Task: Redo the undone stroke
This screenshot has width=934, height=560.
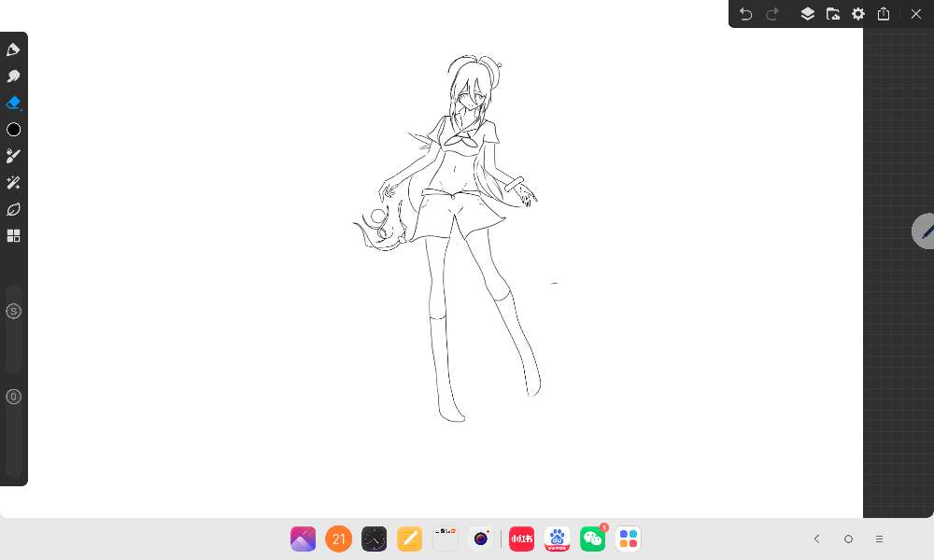Action: pos(772,14)
